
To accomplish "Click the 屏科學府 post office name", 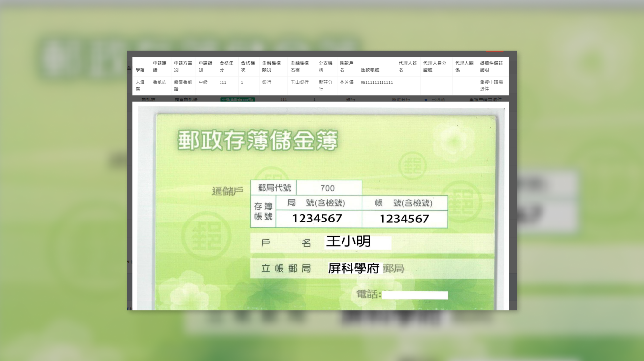I will (354, 268).
